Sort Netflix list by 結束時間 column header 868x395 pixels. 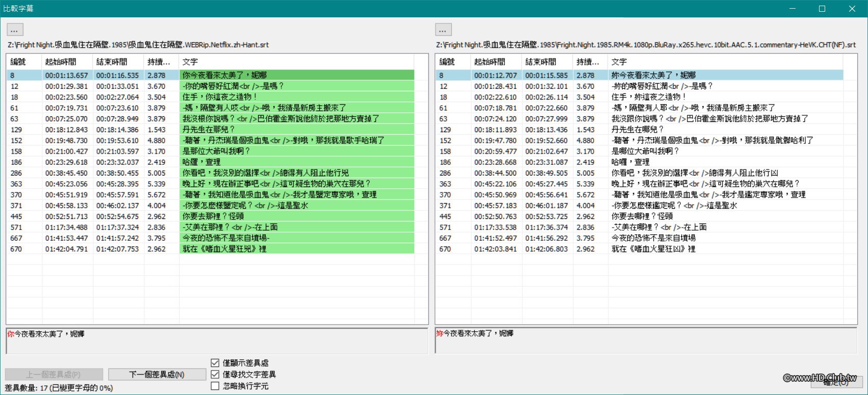pos(118,62)
